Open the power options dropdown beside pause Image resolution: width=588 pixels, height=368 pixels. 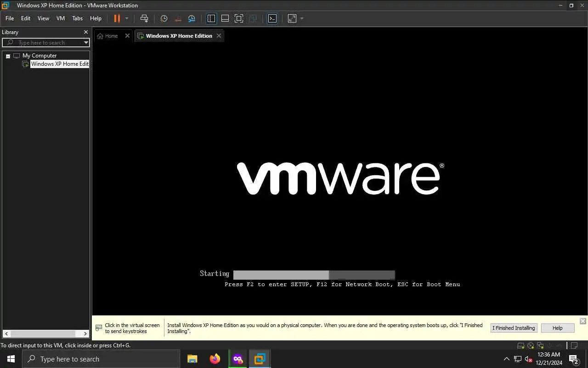(x=127, y=18)
